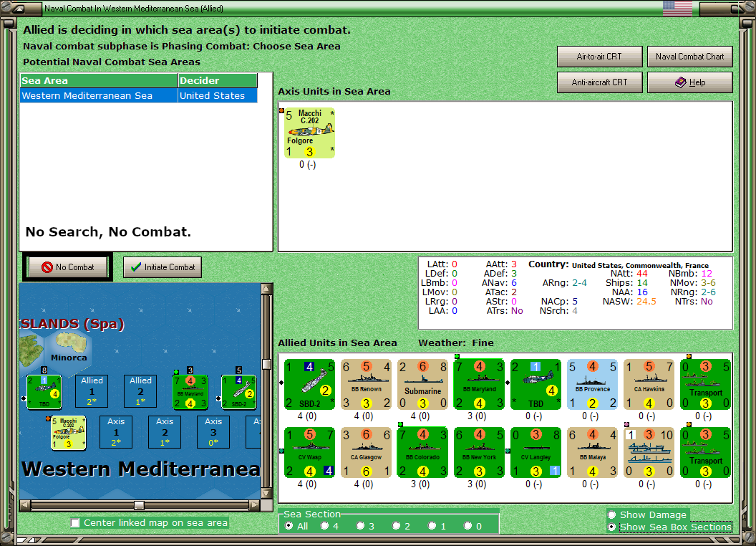
Task: Select sea section 0 radio button
Action: tap(467, 526)
